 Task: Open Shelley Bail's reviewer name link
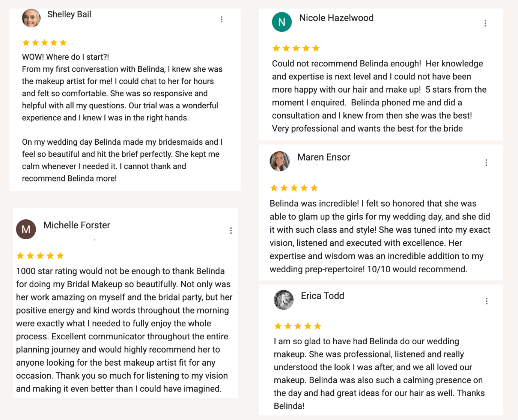(69, 14)
